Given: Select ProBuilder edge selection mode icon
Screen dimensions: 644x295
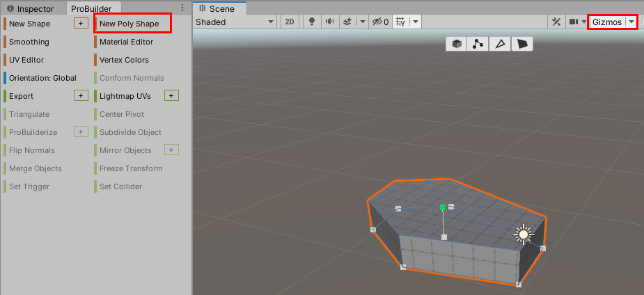Looking at the screenshot, I should (499, 44).
